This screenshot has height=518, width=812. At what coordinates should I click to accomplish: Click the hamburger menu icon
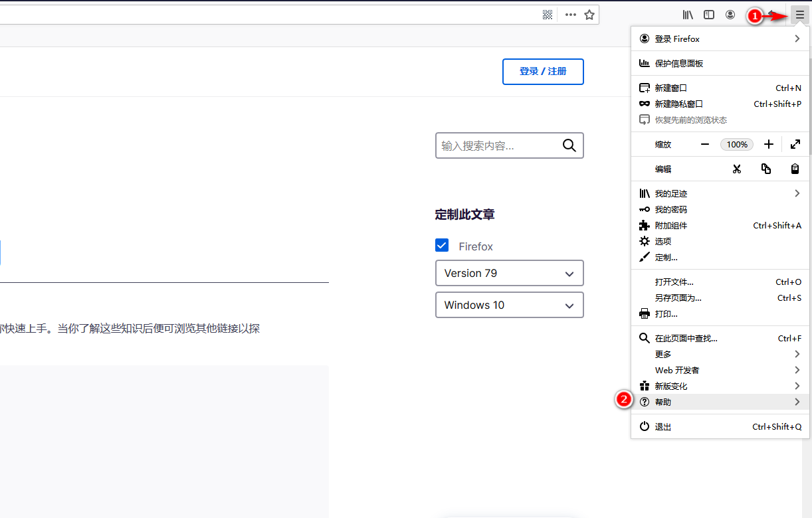799,15
